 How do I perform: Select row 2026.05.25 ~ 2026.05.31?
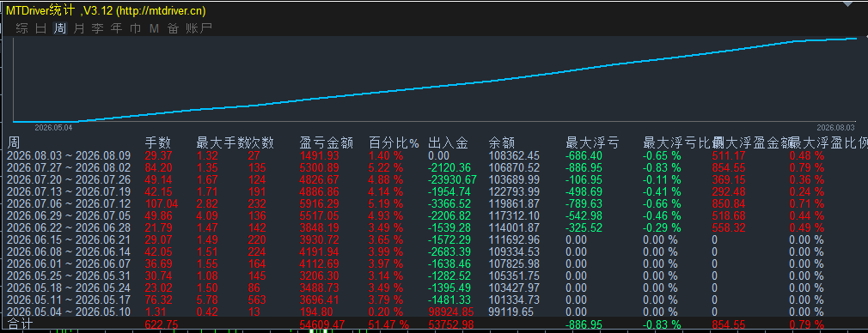pos(434,275)
